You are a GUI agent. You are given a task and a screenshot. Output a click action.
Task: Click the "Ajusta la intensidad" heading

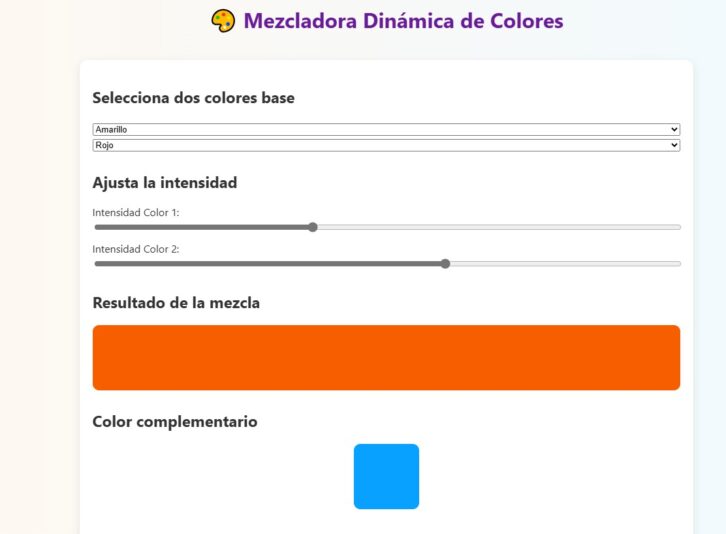164,182
